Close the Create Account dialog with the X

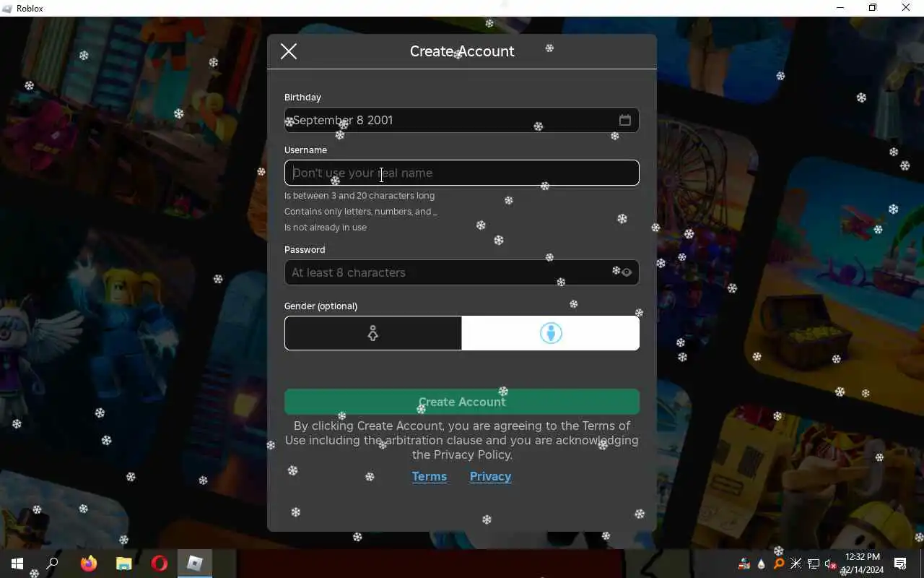point(289,51)
